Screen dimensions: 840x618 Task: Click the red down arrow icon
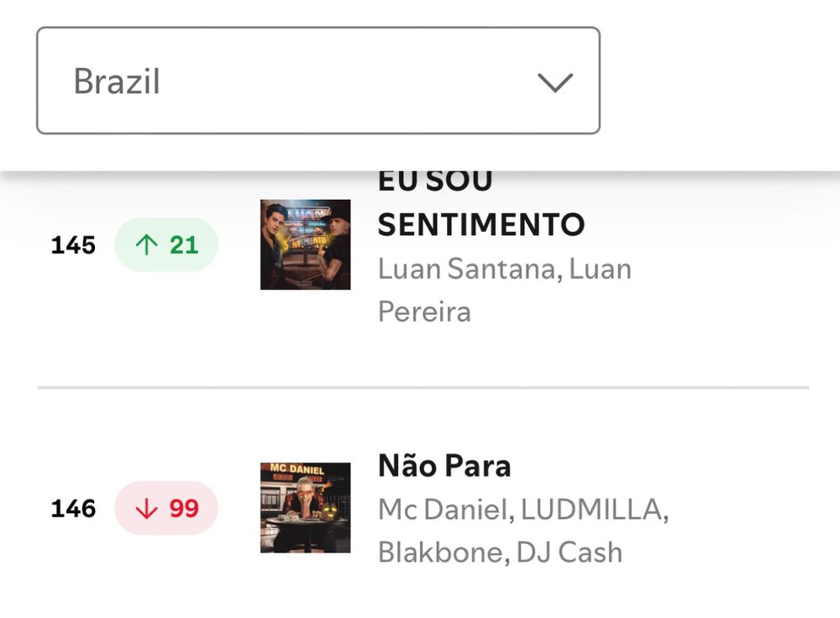146,509
